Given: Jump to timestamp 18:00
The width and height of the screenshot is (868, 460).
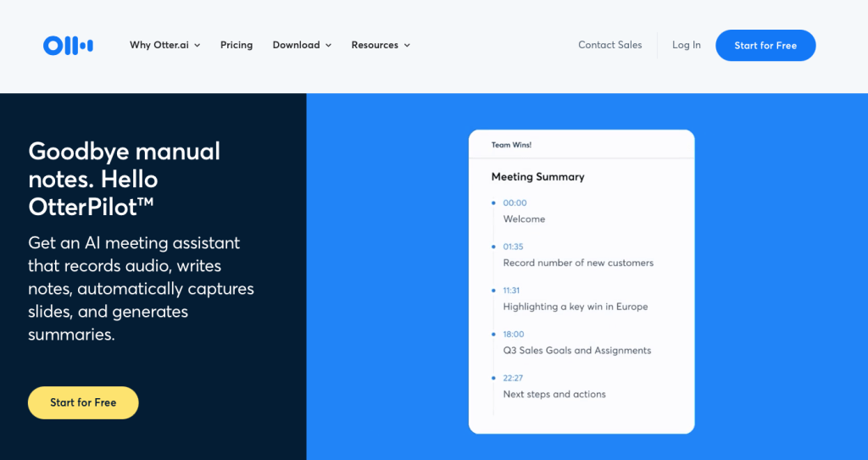Looking at the screenshot, I should tap(514, 334).
